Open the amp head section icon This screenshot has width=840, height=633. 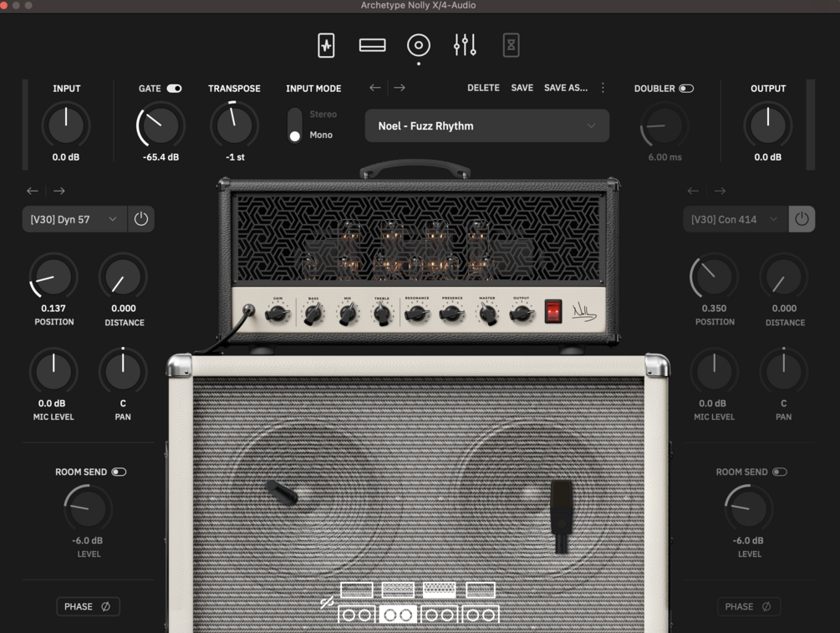(x=372, y=45)
